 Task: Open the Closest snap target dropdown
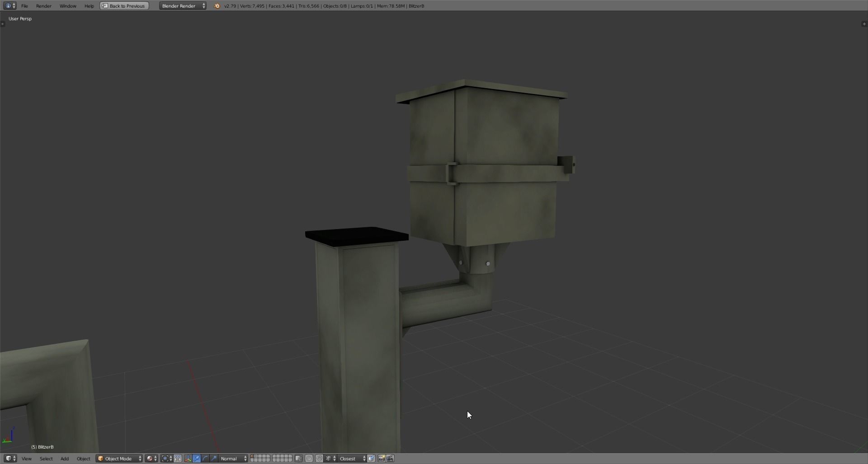coord(352,459)
